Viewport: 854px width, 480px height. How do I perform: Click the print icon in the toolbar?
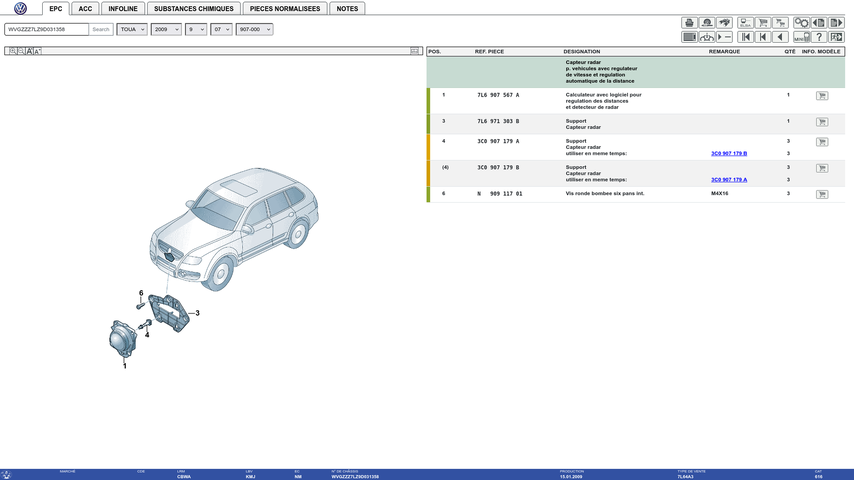click(689, 23)
